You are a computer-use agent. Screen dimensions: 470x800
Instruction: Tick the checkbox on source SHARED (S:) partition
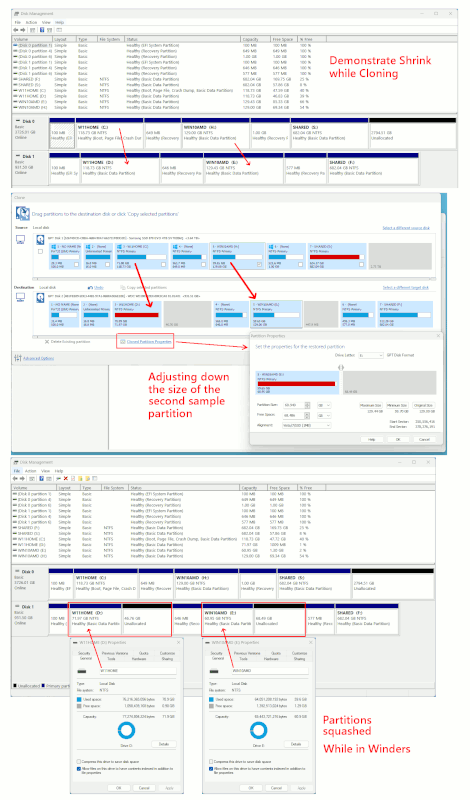click(361, 264)
